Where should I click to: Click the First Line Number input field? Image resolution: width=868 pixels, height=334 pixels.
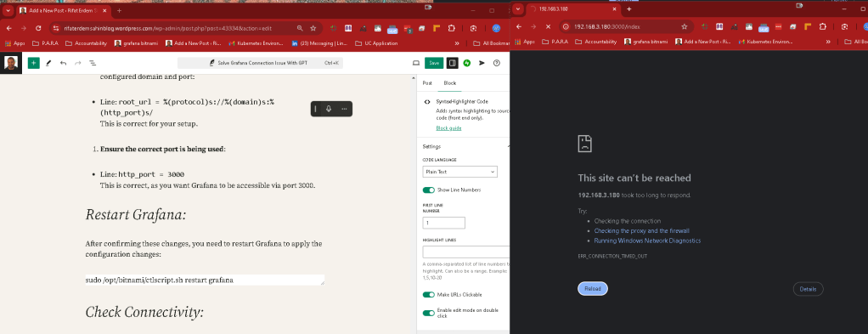pyautogui.click(x=443, y=223)
